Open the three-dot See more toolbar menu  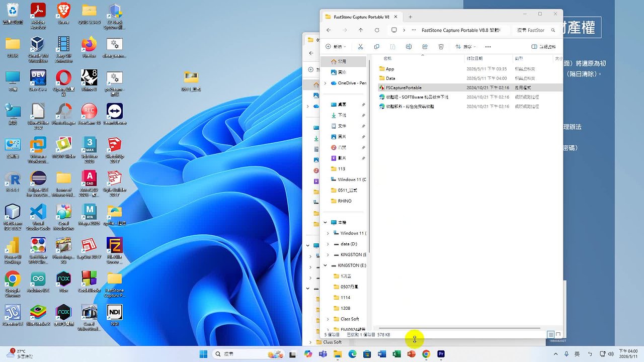pyautogui.click(x=488, y=47)
